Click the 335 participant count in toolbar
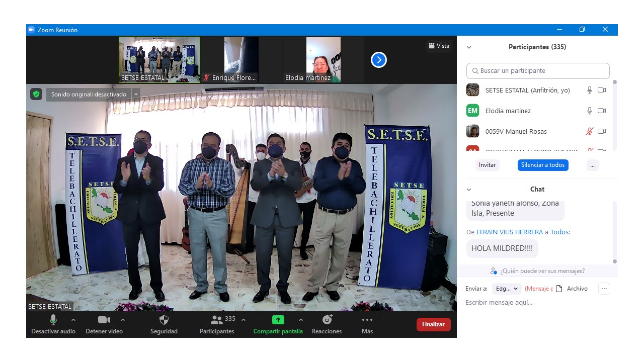The width and height of the screenshot is (644, 362). pos(230,319)
